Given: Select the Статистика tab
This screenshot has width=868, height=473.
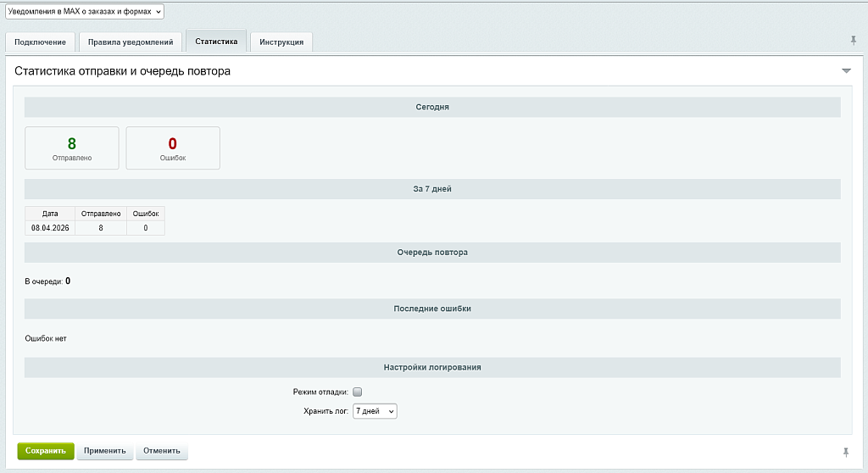Looking at the screenshot, I should coord(216,42).
